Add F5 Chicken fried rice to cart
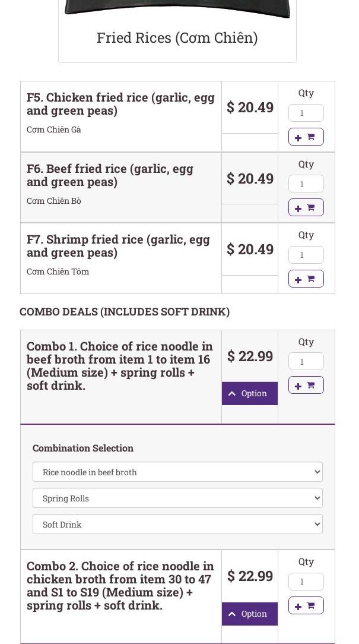The height and width of the screenshot is (644, 359). pos(306,137)
